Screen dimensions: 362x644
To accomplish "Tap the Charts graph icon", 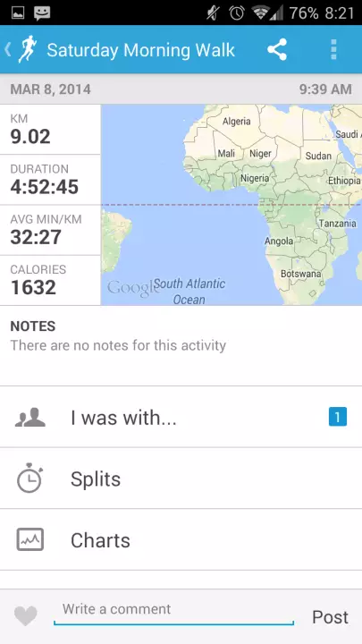I will click(30, 539).
